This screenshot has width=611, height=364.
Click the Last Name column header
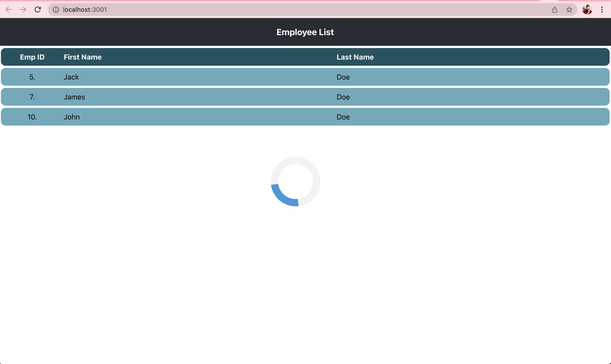355,57
